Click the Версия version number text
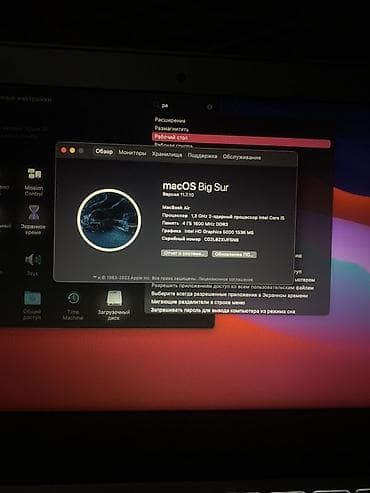This screenshot has width=370, height=493. tap(178, 194)
